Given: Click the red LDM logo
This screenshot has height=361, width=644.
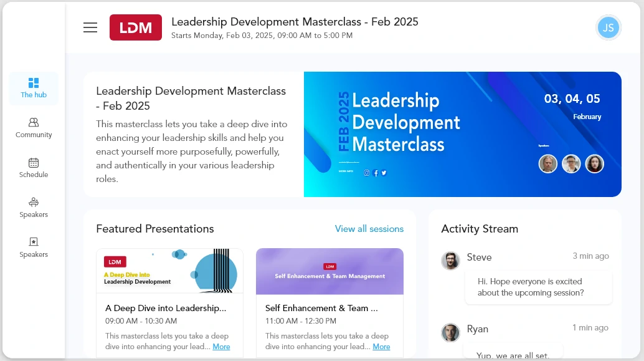Looking at the screenshot, I should [x=136, y=27].
